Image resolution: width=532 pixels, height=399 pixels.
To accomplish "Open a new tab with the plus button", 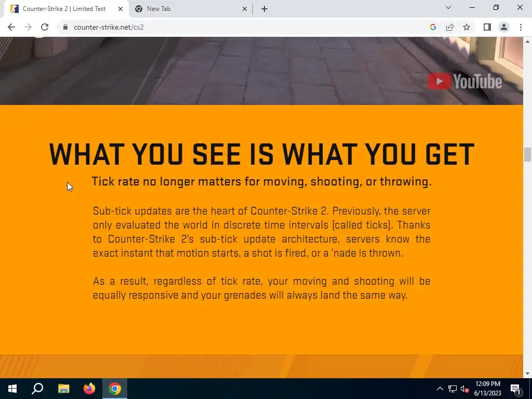I will tap(264, 9).
